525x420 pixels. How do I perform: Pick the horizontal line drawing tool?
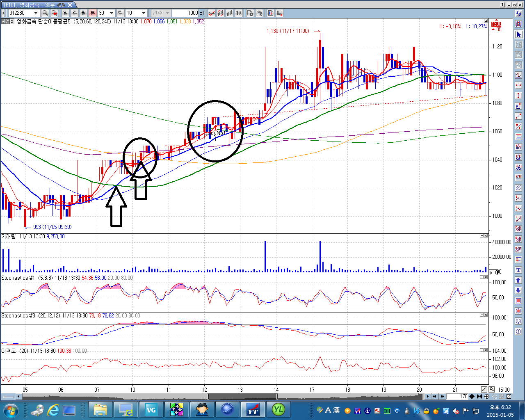[x=518, y=85]
